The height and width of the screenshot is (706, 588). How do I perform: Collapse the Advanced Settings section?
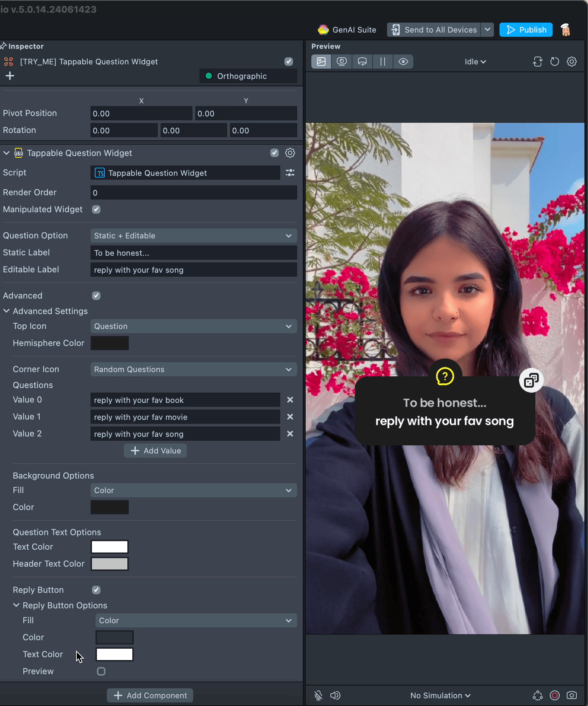point(6,311)
